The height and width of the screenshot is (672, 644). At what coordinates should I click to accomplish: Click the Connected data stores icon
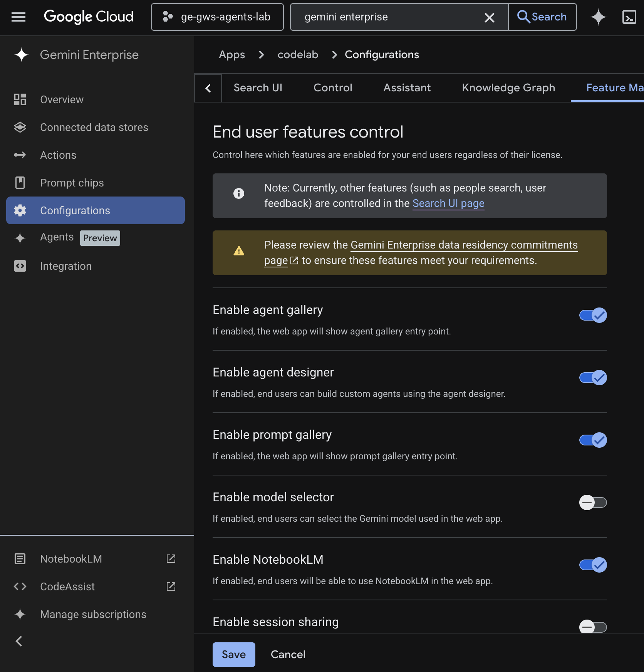(x=20, y=127)
